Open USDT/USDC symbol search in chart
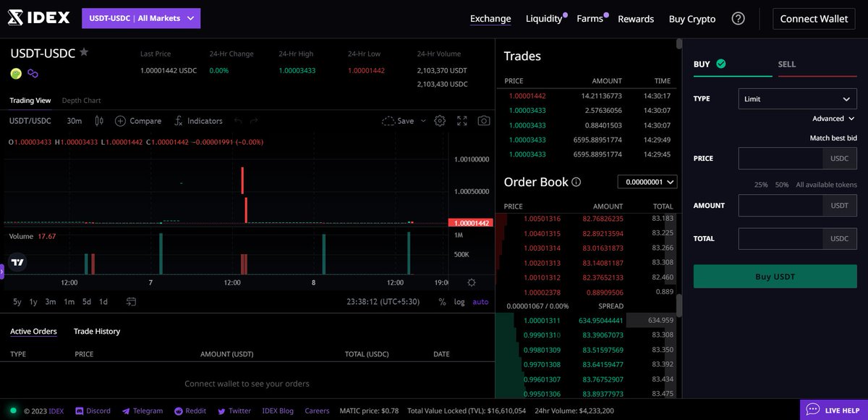Viewport: 868px width, 420px height. click(x=30, y=121)
